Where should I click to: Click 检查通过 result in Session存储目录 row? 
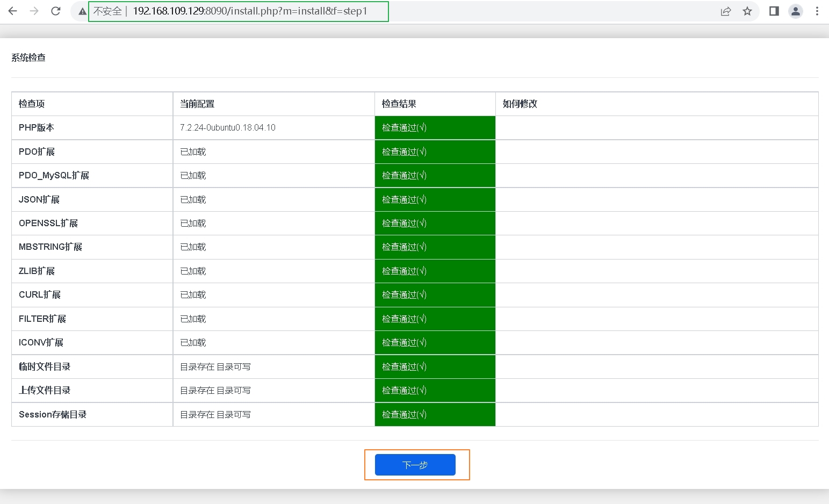pyautogui.click(x=404, y=415)
